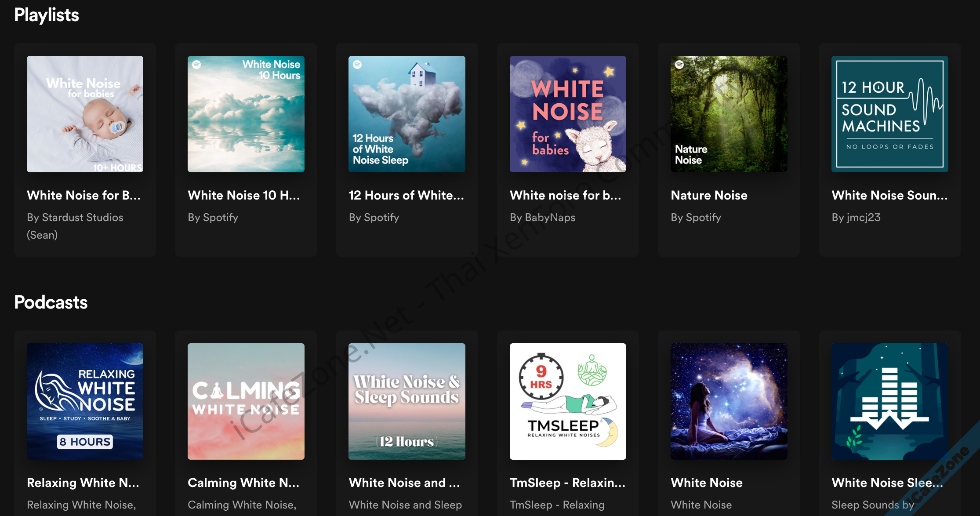This screenshot has height=516, width=980.
Task: Open Calming White Noise podcast cover
Action: [246, 401]
